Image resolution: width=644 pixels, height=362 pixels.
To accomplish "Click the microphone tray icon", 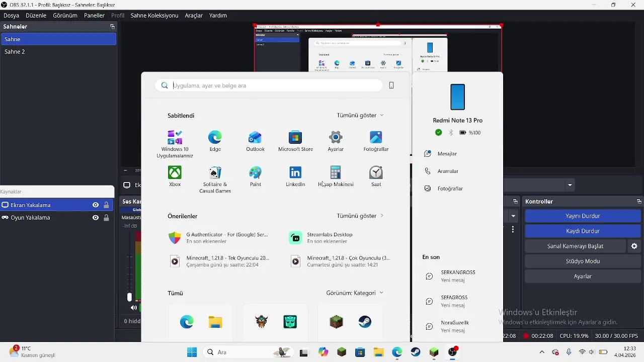I will [569, 352].
